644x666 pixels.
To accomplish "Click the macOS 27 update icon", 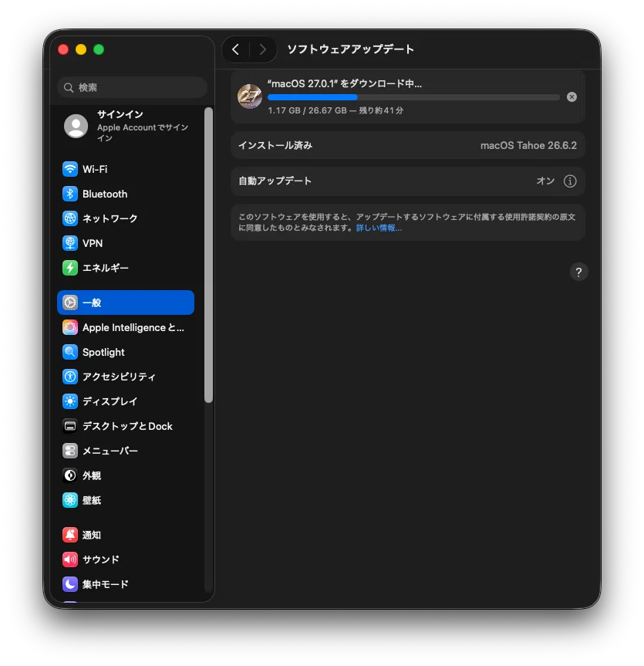I will point(250,96).
